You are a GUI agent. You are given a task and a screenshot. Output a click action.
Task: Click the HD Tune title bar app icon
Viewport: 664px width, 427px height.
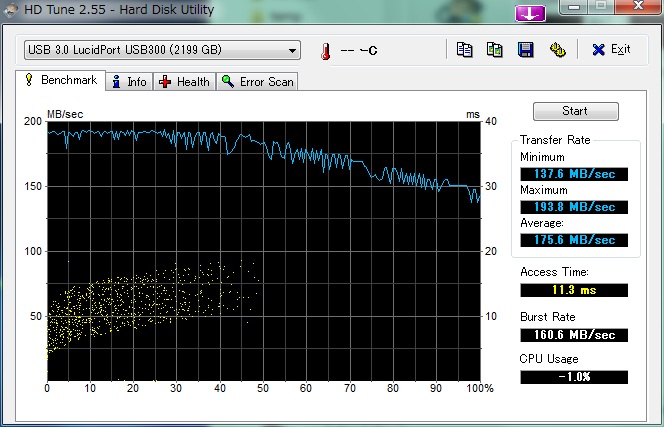coord(10,9)
